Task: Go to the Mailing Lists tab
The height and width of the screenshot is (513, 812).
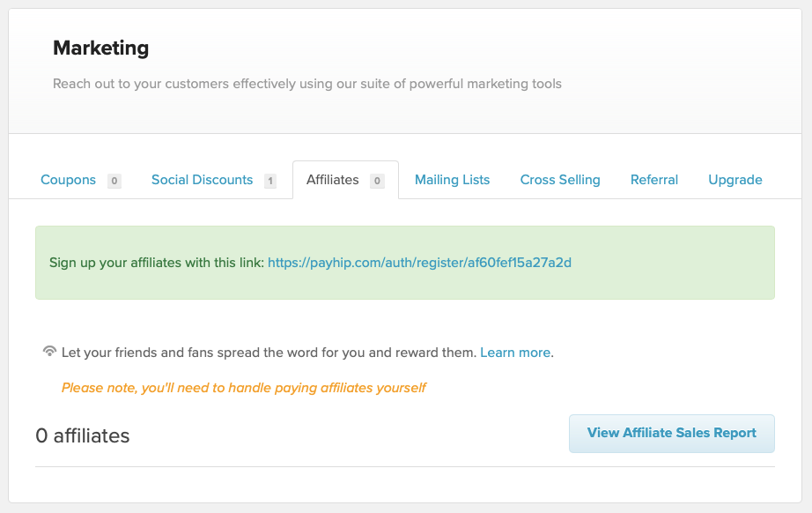Action: pyautogui.click(x=452, y=180)
